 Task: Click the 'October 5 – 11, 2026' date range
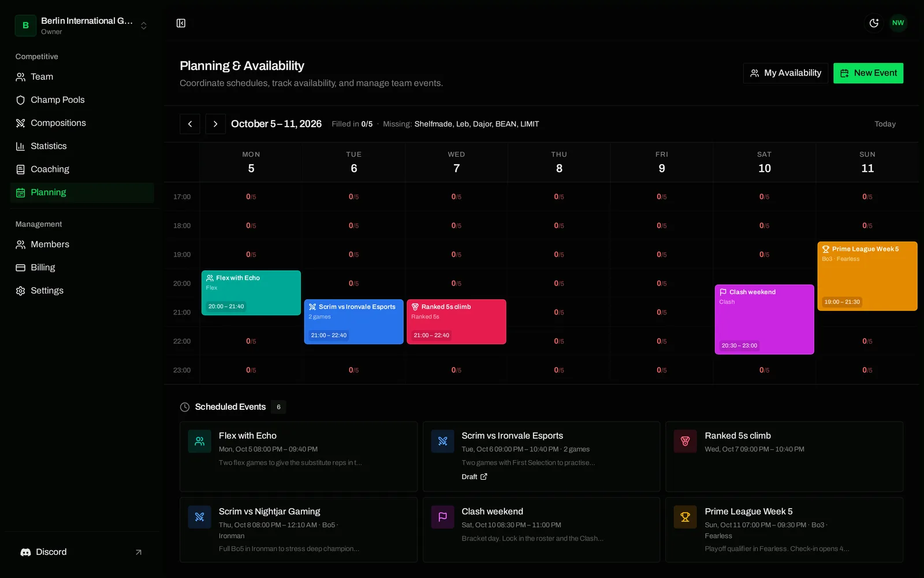276,124
